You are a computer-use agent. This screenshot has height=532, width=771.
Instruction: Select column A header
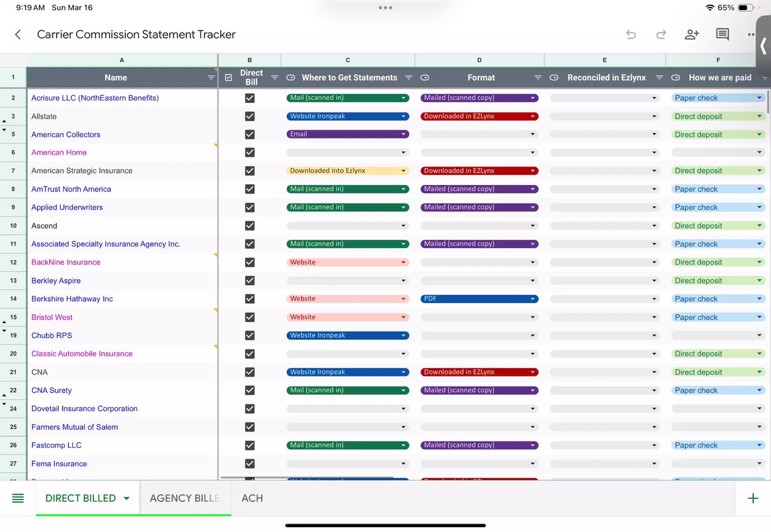(x=122, y=60)
